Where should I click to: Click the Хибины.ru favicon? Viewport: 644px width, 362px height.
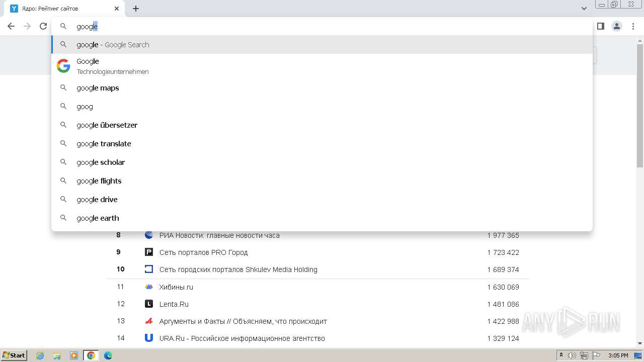[x=149, y=287]
